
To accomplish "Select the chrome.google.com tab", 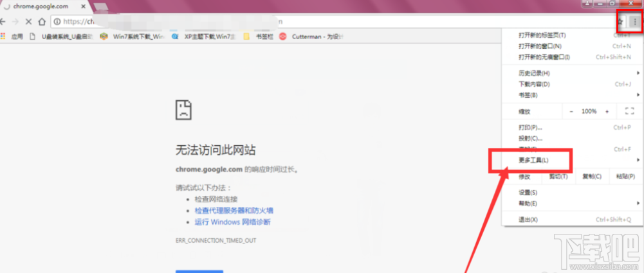I will 42,7.
